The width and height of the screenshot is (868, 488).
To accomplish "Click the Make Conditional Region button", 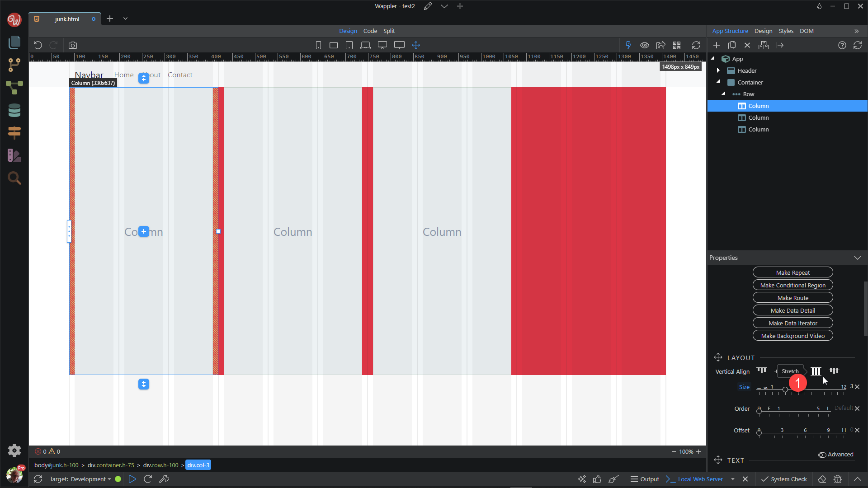I will point(793,285).
